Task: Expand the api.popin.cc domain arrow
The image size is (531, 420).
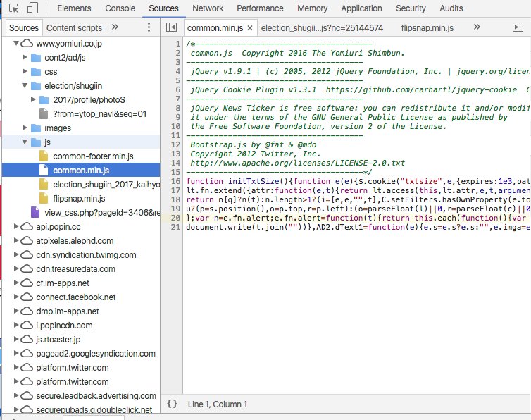Action: tap(16, 226)
